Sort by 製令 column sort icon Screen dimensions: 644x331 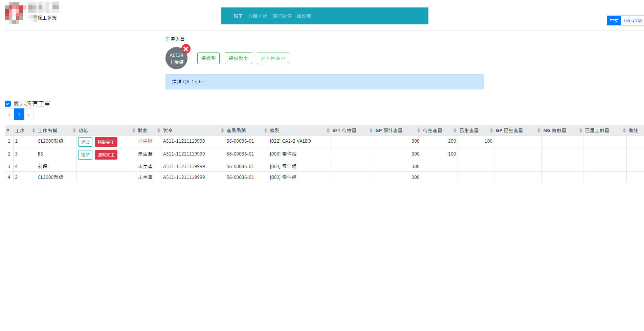[x=222, y=131]
